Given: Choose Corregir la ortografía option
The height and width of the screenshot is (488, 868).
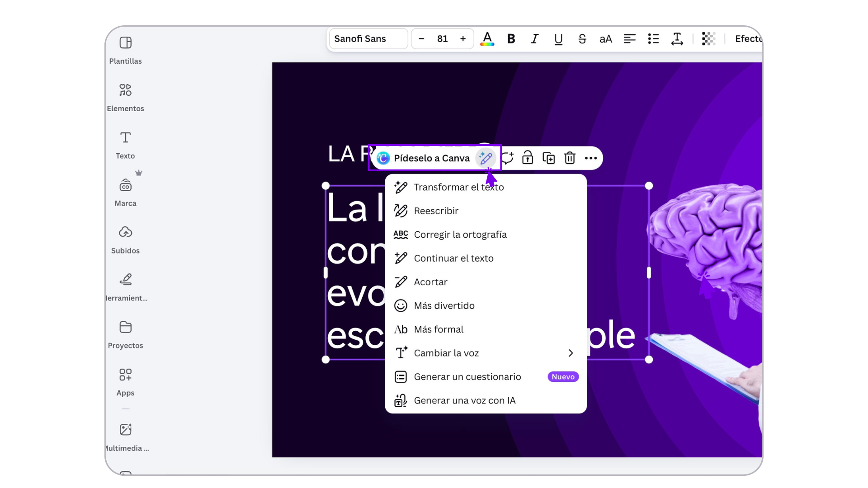Looking at the screenshot, I should coord(460,235).
